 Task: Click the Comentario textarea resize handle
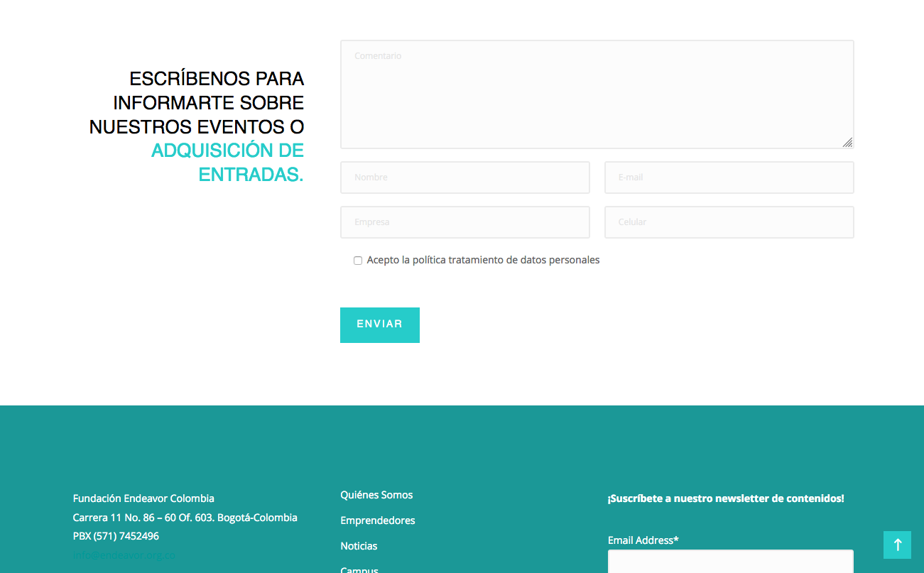[x=847, y=142]
